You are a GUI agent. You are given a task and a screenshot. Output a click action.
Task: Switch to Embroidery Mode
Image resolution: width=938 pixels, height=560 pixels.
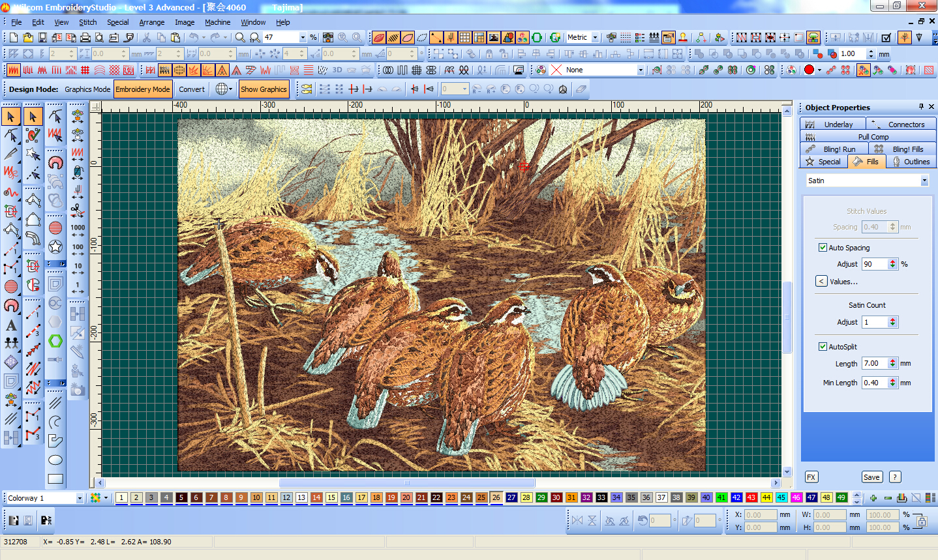(143, 89)
